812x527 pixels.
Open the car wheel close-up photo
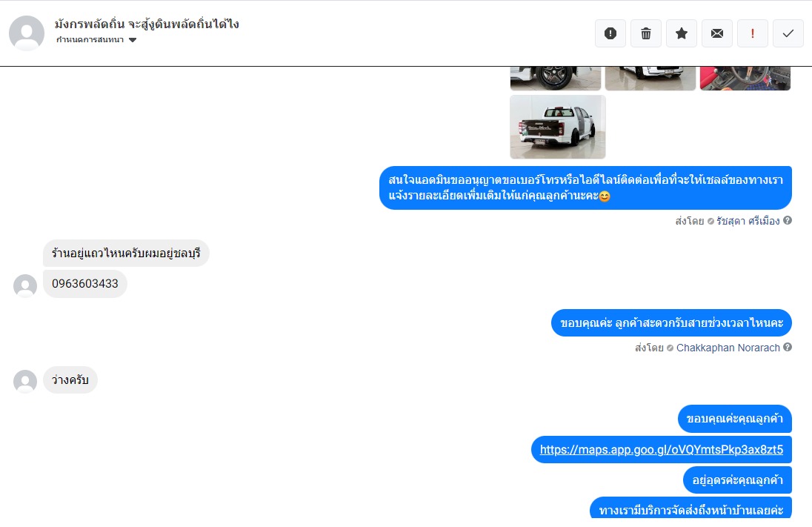[556, 79]
